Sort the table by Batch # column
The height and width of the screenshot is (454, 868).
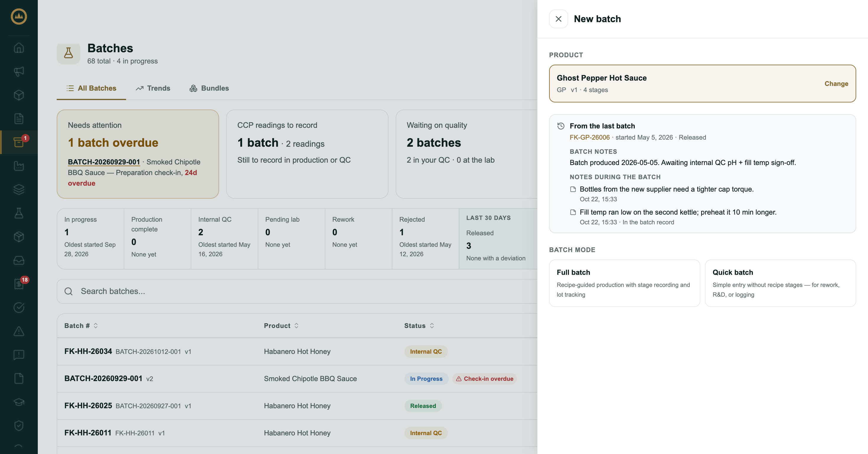(x=81, y=326)
